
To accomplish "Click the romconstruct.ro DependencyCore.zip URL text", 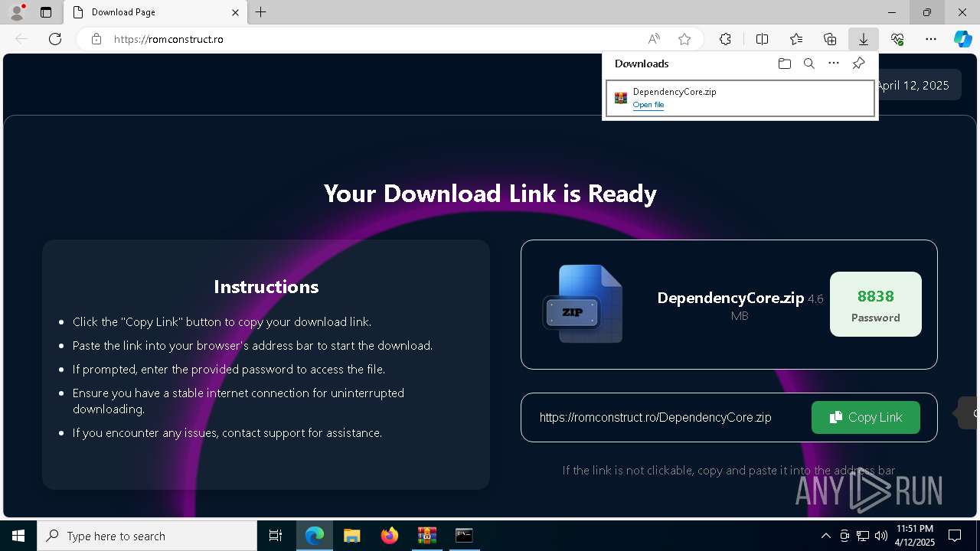I will [655, 417].
